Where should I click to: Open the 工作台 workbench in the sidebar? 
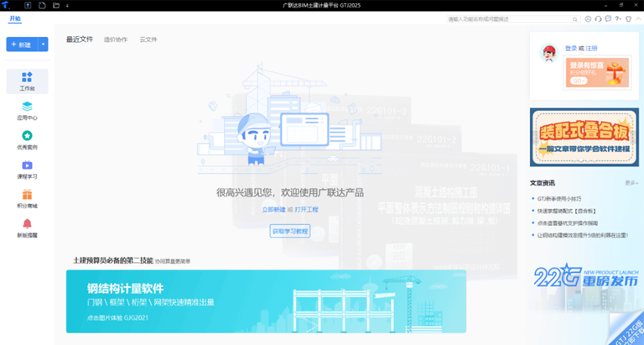27,81
